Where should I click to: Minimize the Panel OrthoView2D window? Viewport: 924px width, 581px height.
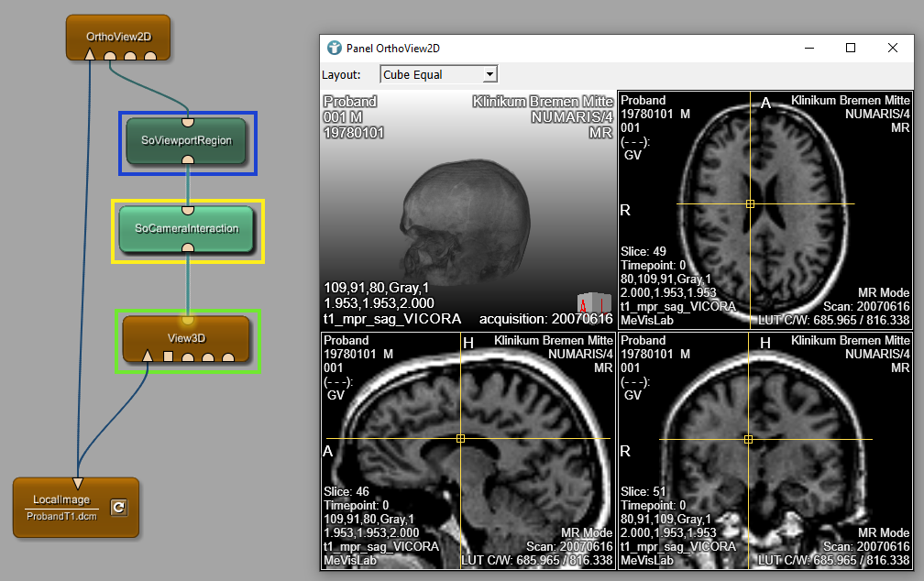coord(808,48)
